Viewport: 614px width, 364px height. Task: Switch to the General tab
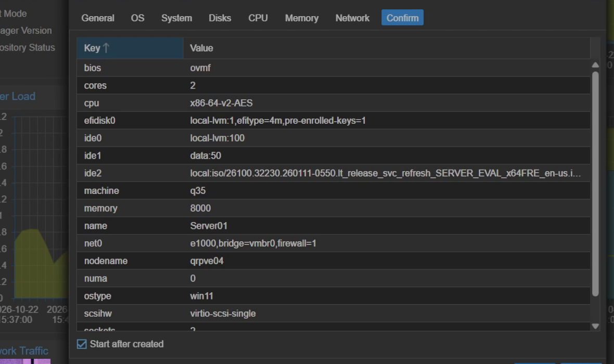[97, 18]
